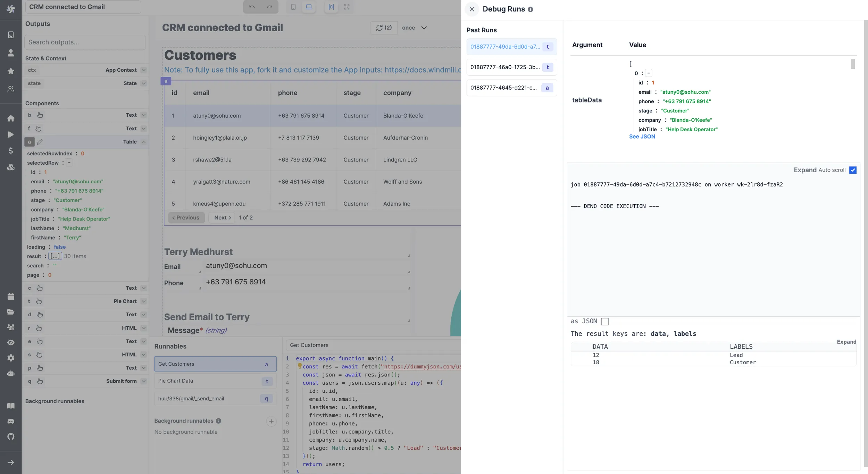Switch to mobile preview icon
This screenshot has height=474, width=868.
293,7
